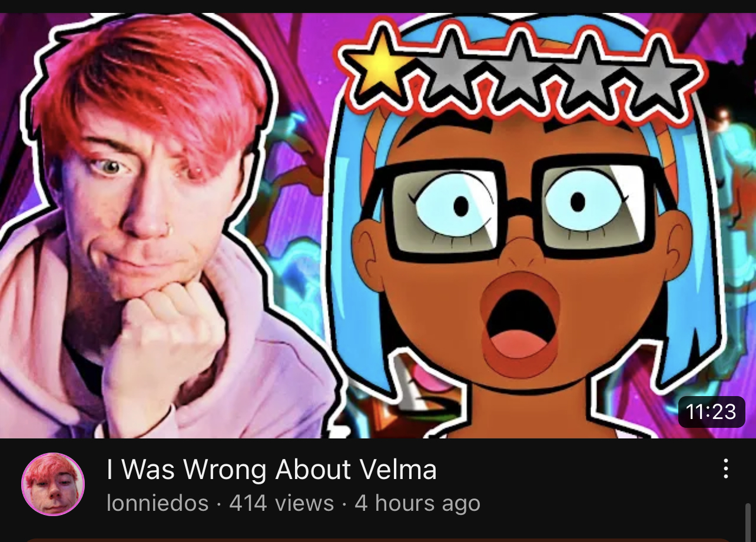Tap the lonniedos channel avatar

pos(53,484)
